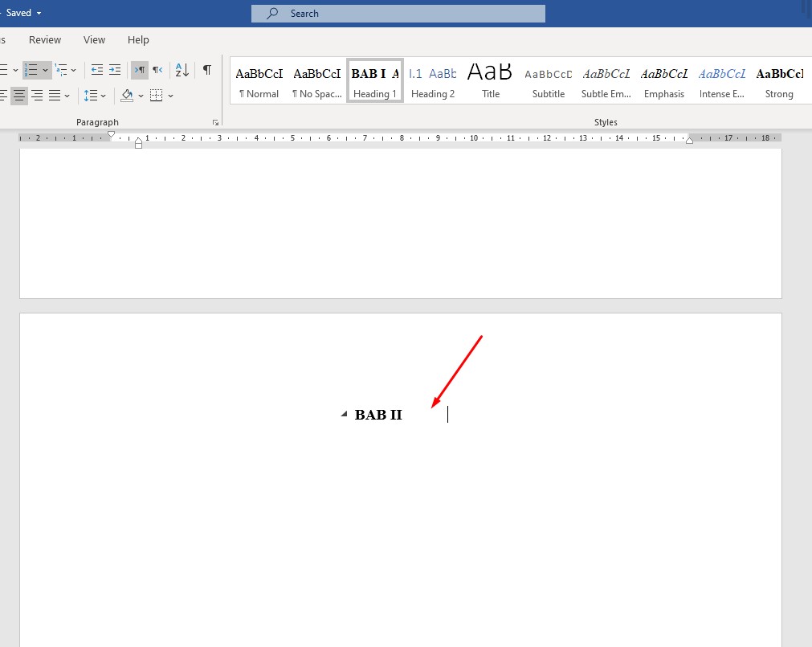Viewport: 812px width, 647px height.
Task: Apply the Subtitle style
Action: [549, 81]
